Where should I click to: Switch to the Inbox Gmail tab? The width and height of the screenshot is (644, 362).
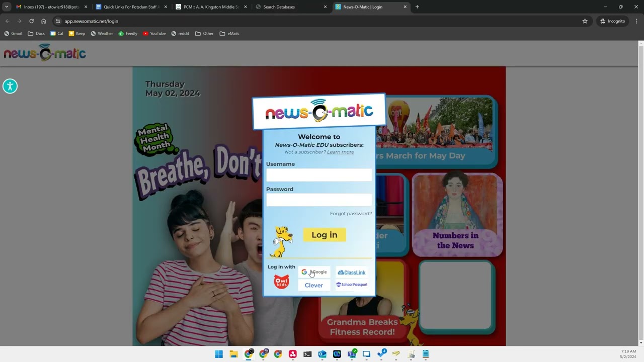tap(50, 7)
